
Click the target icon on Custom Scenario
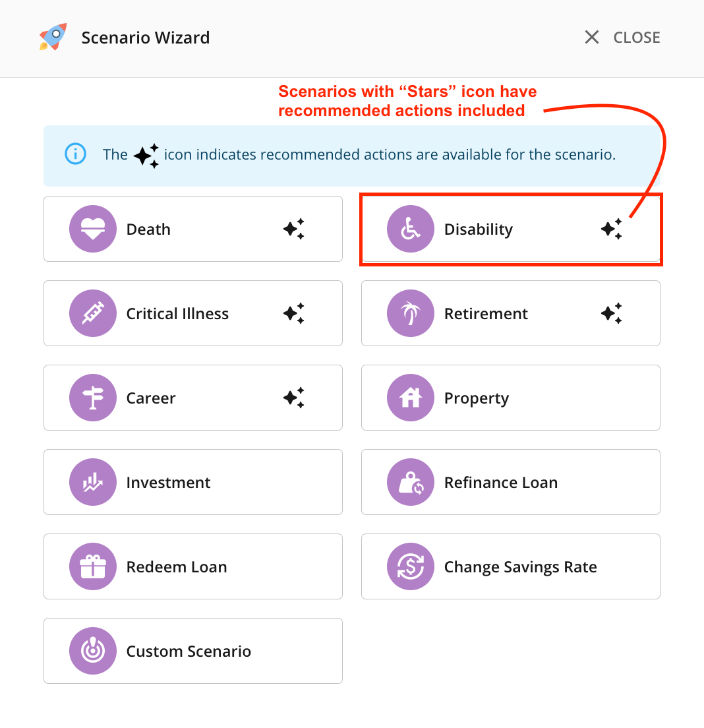click(93, 651)
